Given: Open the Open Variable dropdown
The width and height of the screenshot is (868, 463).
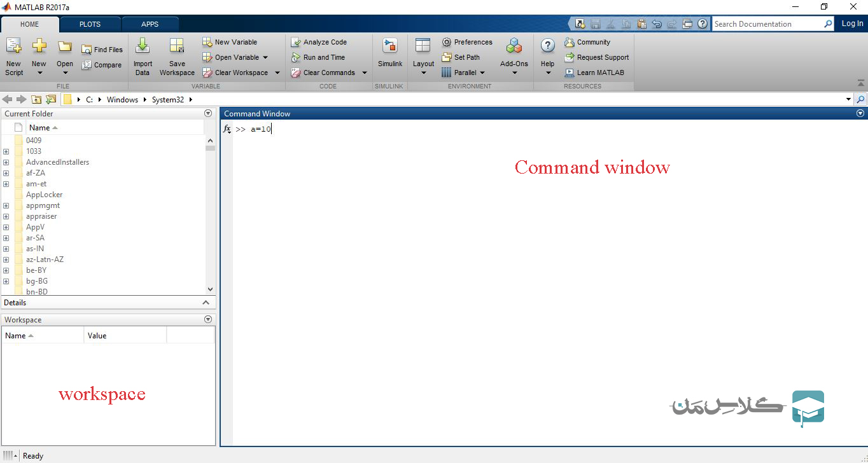Looking at the screenshot, I should coord(265,57).
